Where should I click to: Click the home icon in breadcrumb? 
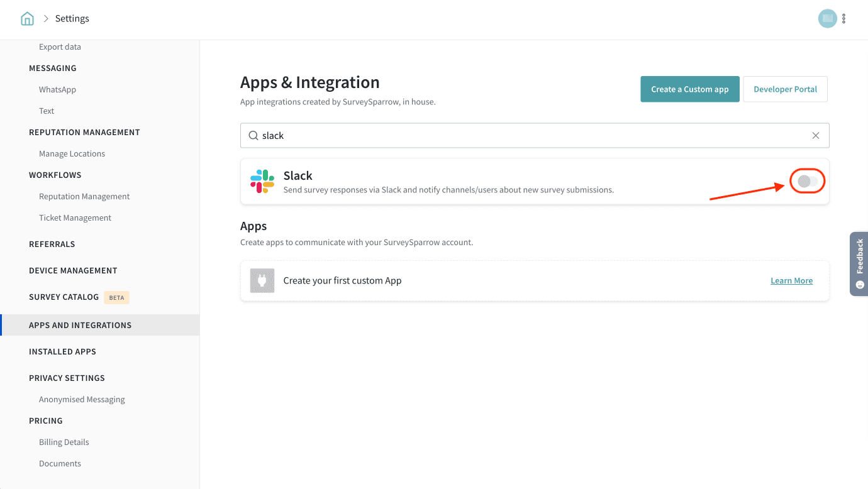point(27,19)
